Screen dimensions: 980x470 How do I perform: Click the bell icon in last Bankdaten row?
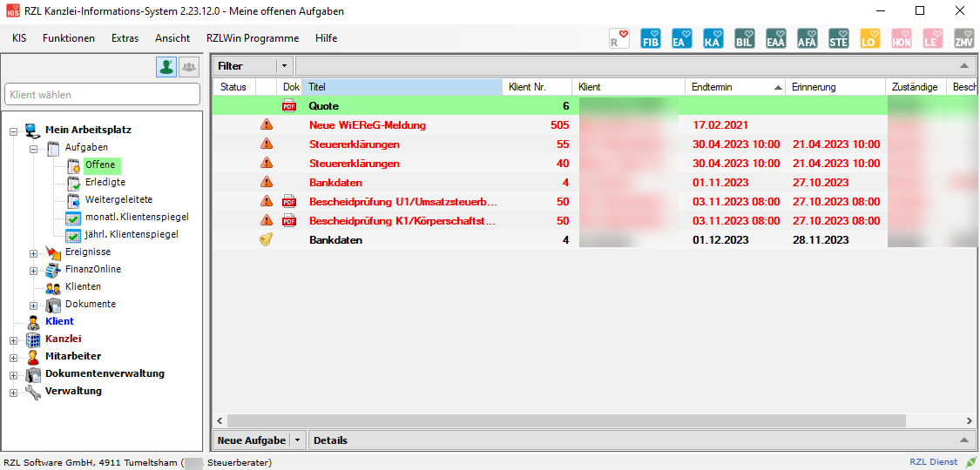pos(267,240)
